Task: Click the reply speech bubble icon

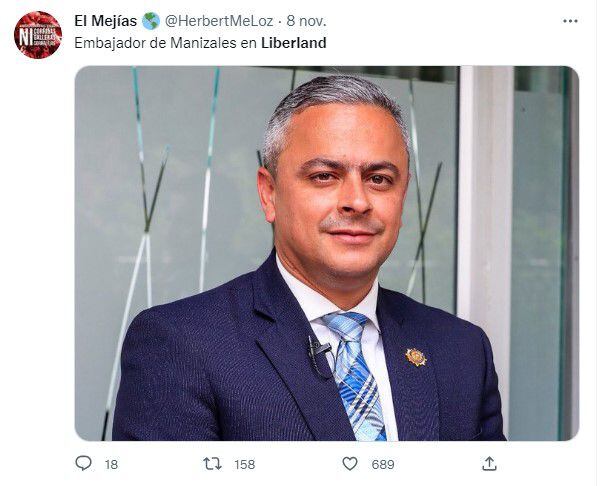Action: [84, 463]
